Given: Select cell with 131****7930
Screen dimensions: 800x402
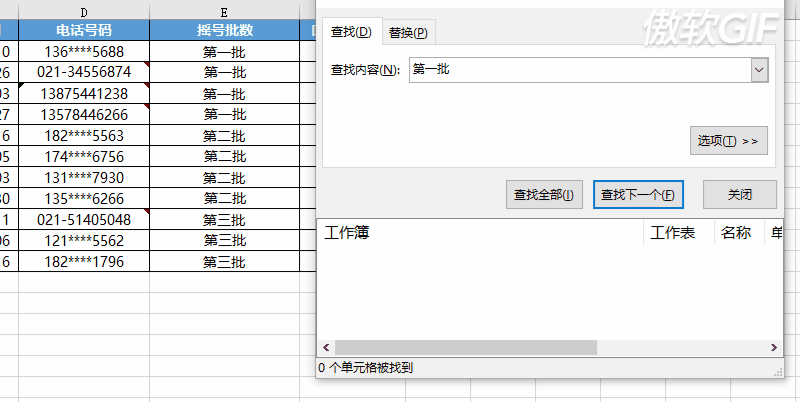Looking at the screenshot, I should point(84,178).
